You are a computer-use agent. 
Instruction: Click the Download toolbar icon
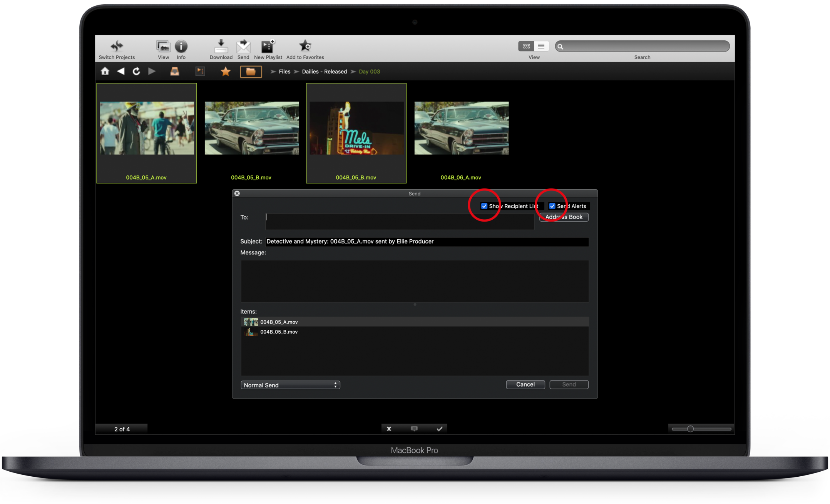(221, 46)
